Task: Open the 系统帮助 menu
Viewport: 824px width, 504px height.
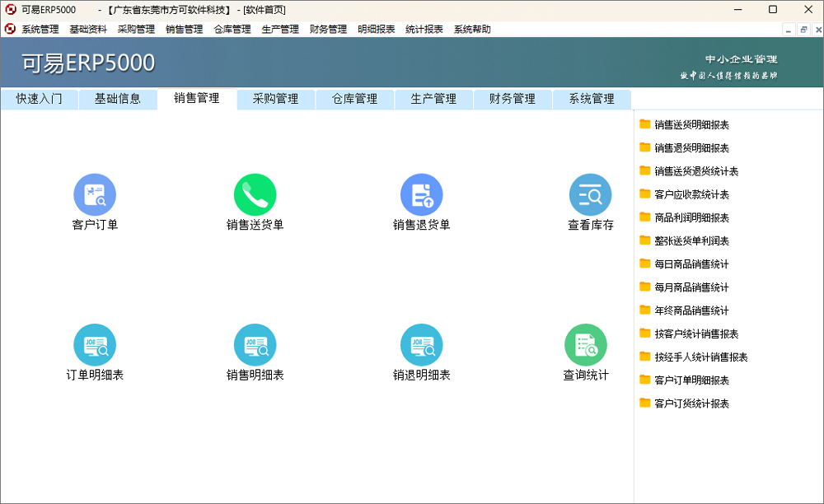Action: [x=472, y=30]
